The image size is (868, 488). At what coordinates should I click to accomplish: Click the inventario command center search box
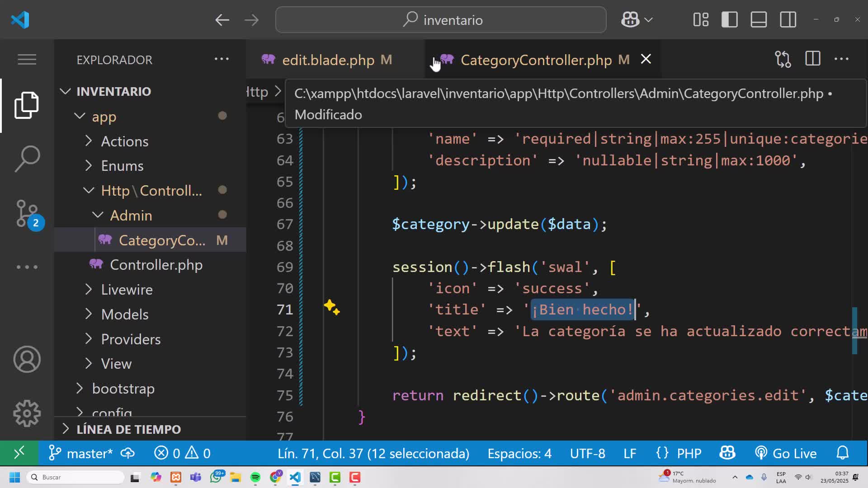tap(441, 20)
